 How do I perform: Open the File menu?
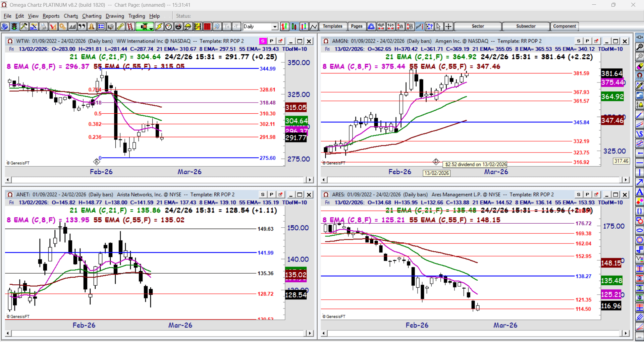pyautogui.click(x=7, y=16)
